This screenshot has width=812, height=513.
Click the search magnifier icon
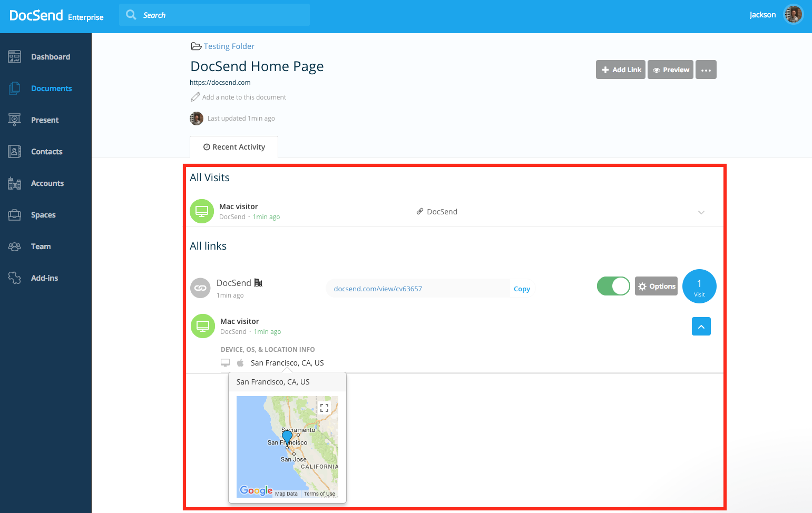(x=131, y=15)
